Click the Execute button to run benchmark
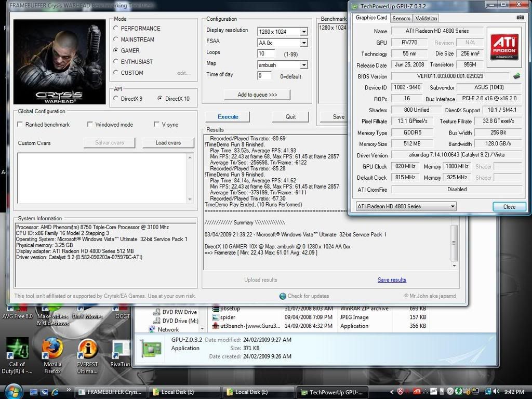The image size is (532, 399). pos(228,116)
